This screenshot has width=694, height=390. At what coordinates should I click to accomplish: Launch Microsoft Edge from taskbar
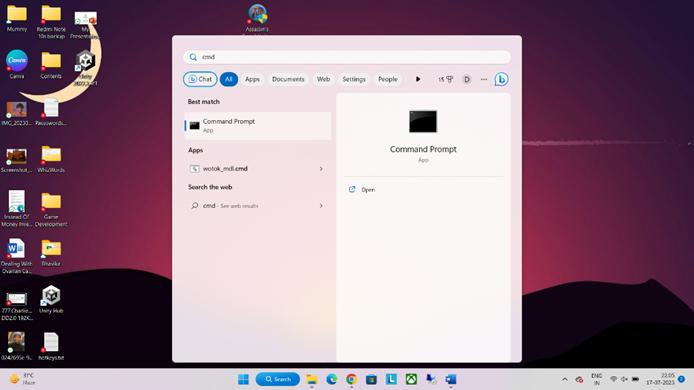pyautogui.click(x=332, y=379)
